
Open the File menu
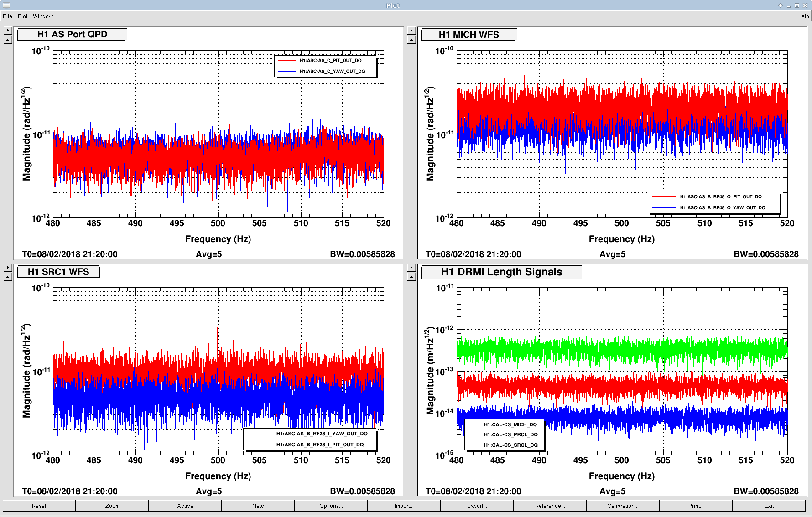[x=7, y=16]
